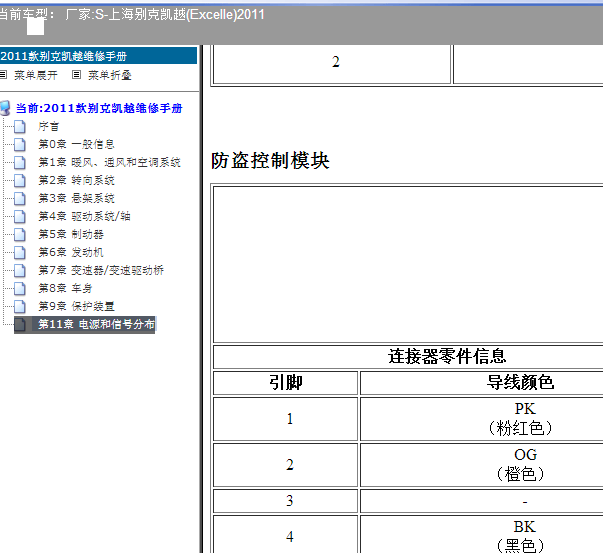Click the page icon beside 第3章

(20, 198)
